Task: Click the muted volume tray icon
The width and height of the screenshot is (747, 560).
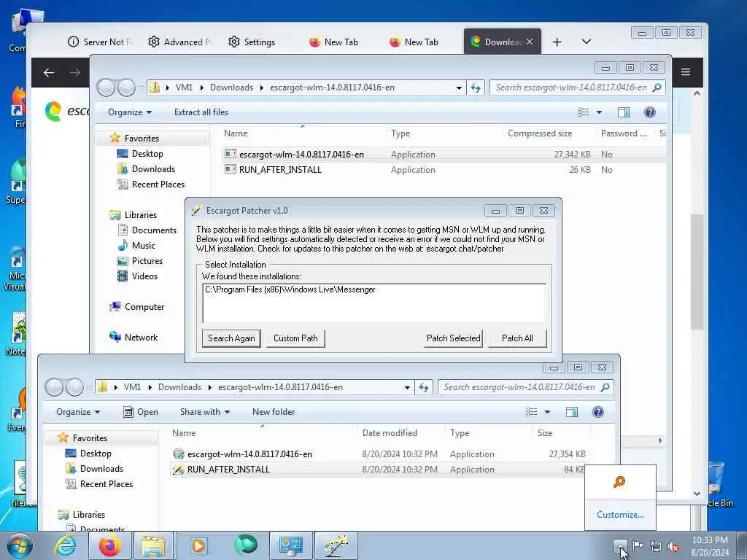Action: (x=673, y=547)
